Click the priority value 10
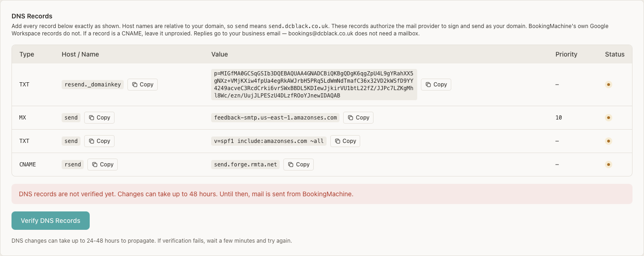Screen dimensions: 644x256 tap(559, 118)
